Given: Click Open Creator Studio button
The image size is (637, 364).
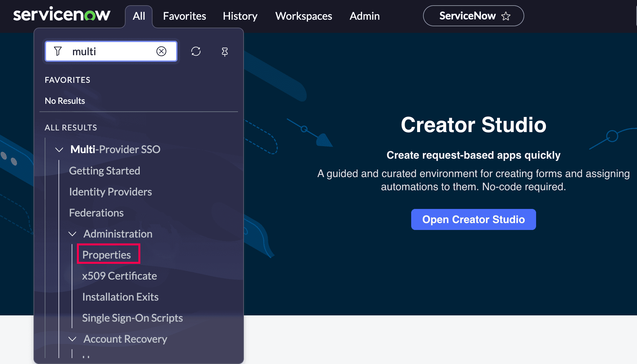Looking at the screenshot, I should pos(473,219).
